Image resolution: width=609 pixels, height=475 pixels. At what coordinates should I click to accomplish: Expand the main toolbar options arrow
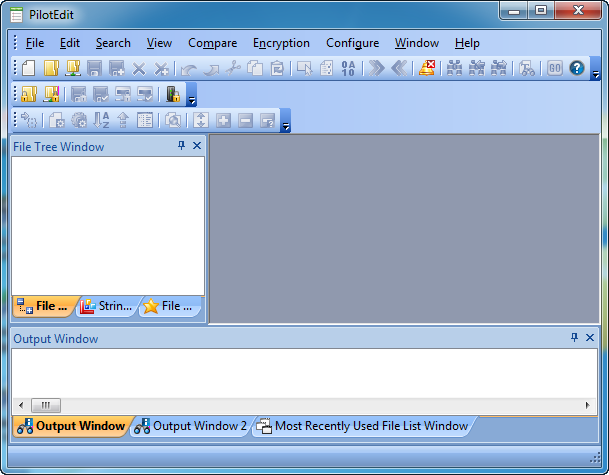pyautogui.click(x=596, y=74)
